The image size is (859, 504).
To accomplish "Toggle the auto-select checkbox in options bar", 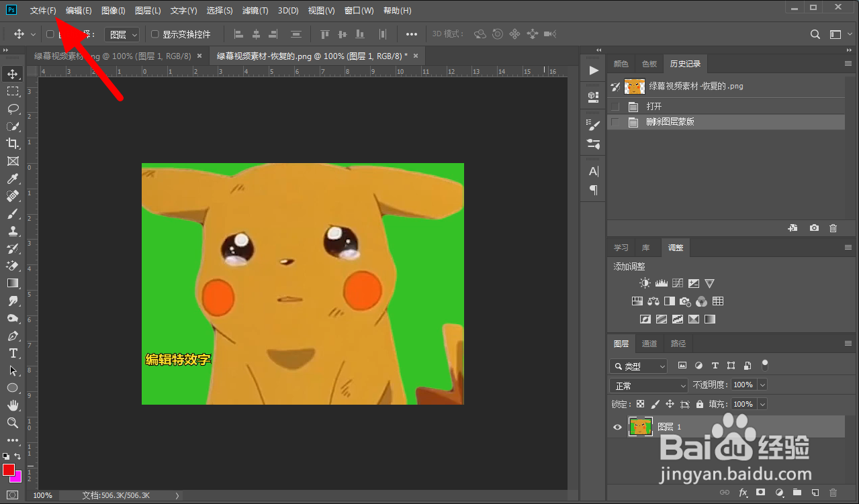I will click(50, 34).
